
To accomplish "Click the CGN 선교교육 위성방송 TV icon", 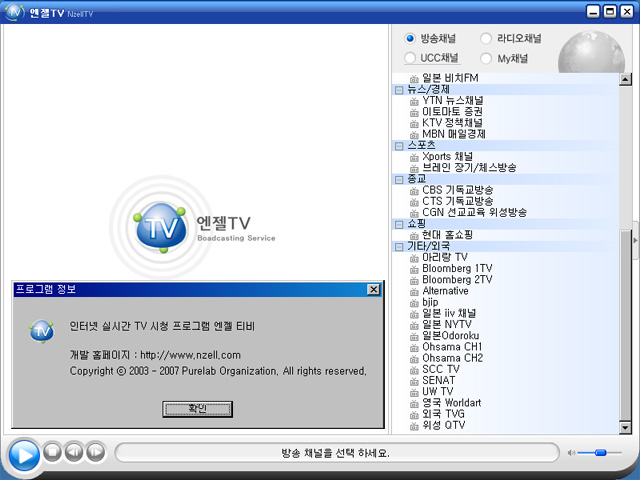I will click(x=414, y=213).
